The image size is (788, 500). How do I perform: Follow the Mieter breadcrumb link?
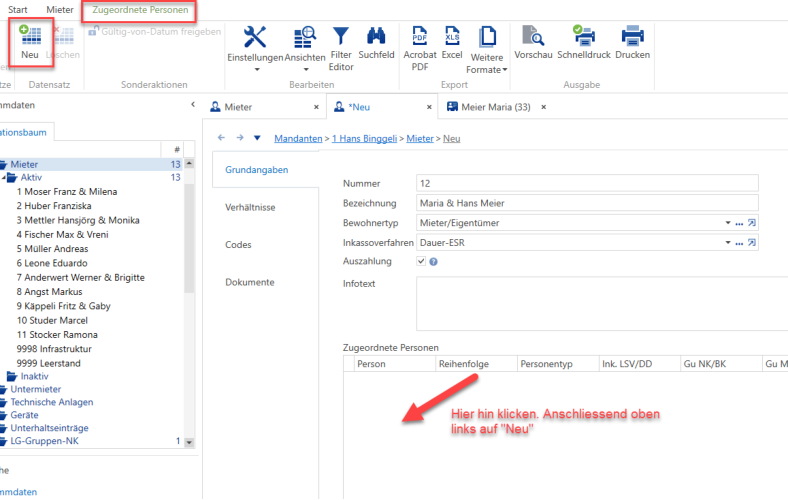tap(420, 139)
